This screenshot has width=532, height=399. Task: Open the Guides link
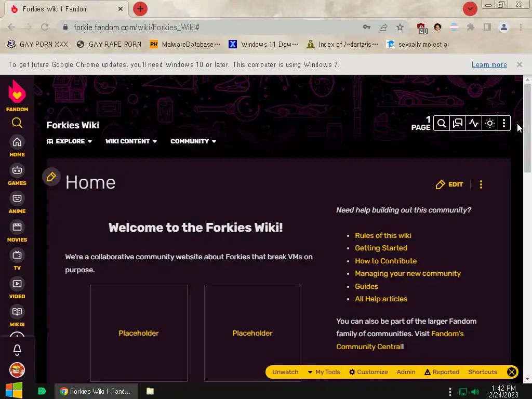click(366, 286)
